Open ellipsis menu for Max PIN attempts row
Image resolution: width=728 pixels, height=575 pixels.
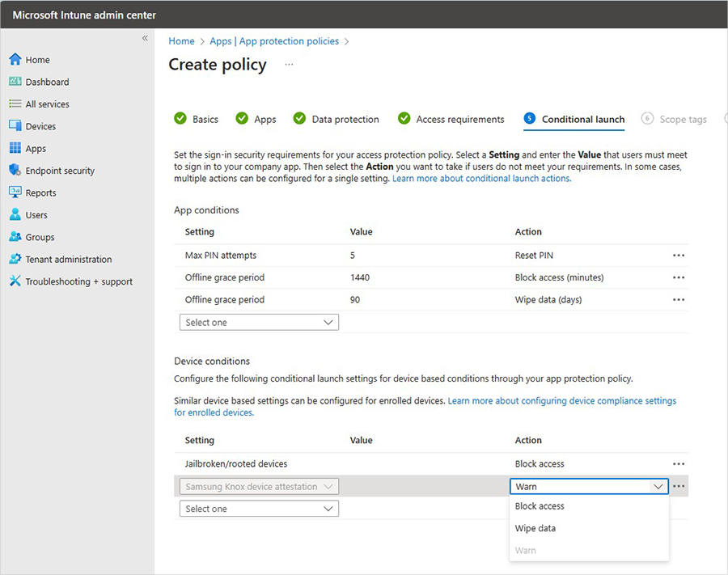(x=679, y=256)
